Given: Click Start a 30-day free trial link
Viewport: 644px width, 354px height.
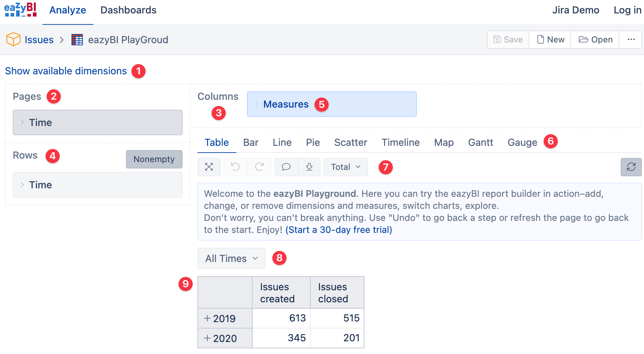Looking at the screenshot, I should click(x=339, y=230).
